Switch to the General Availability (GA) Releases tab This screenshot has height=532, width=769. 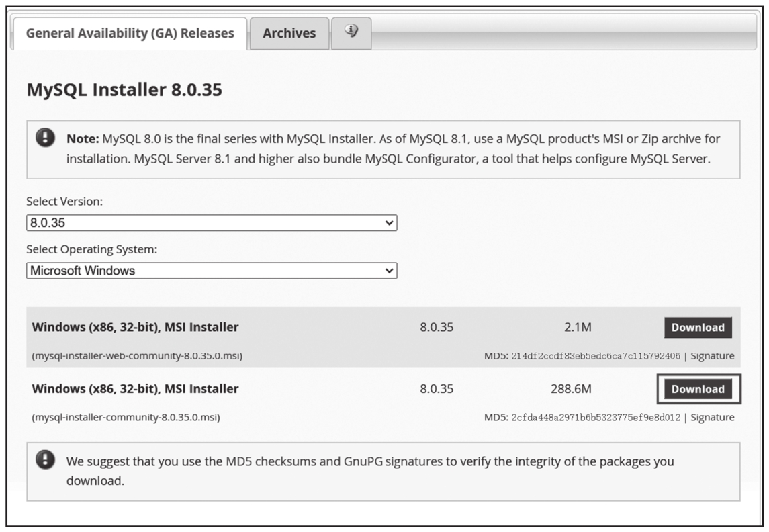click(130, 33)
